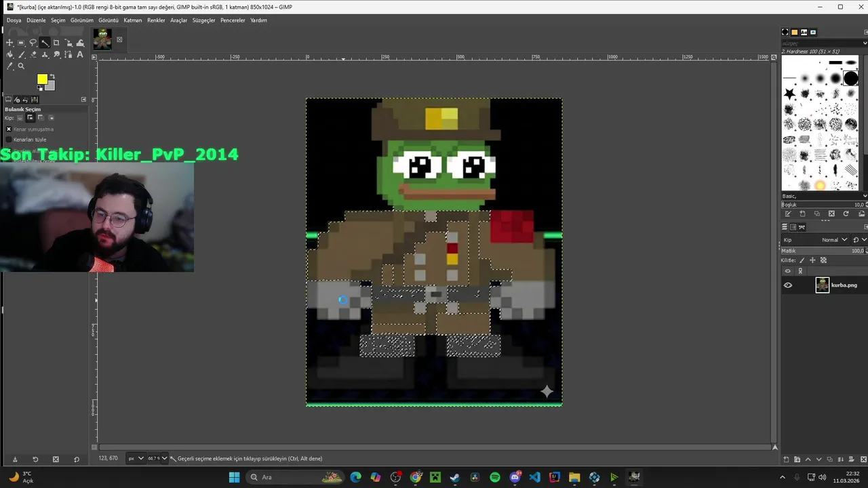Select the Text tool
This screenshot has width=868, height=488.
[x=80, y=54]
